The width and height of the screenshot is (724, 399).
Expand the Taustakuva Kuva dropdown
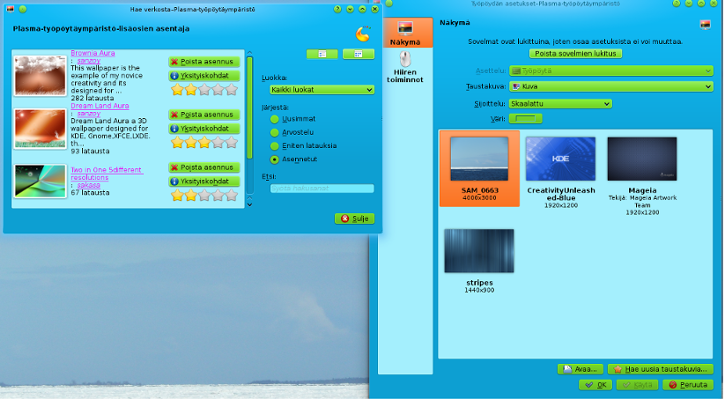(x=611, y=86)
